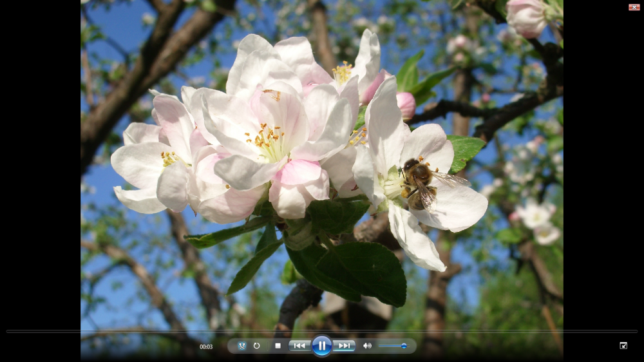Click the seek progress bar

click(321, 331)
